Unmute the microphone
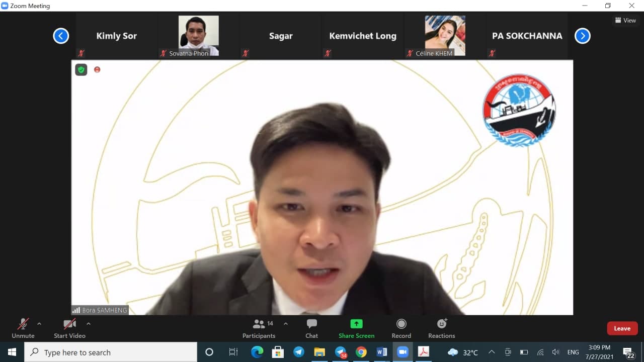644x362 pixels. coord(23,328)
